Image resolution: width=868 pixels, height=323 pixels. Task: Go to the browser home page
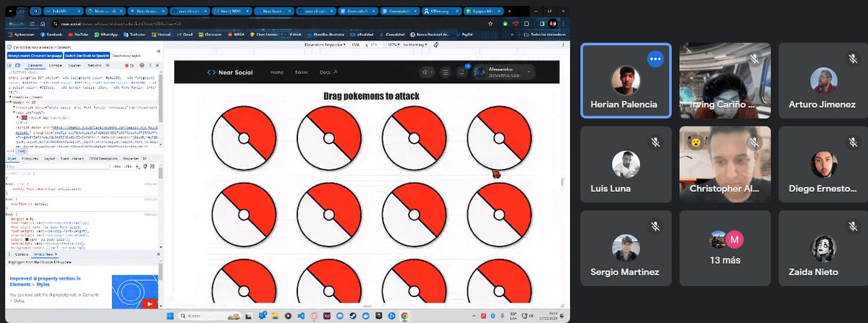pyautogui.click(x=43, y=24)
